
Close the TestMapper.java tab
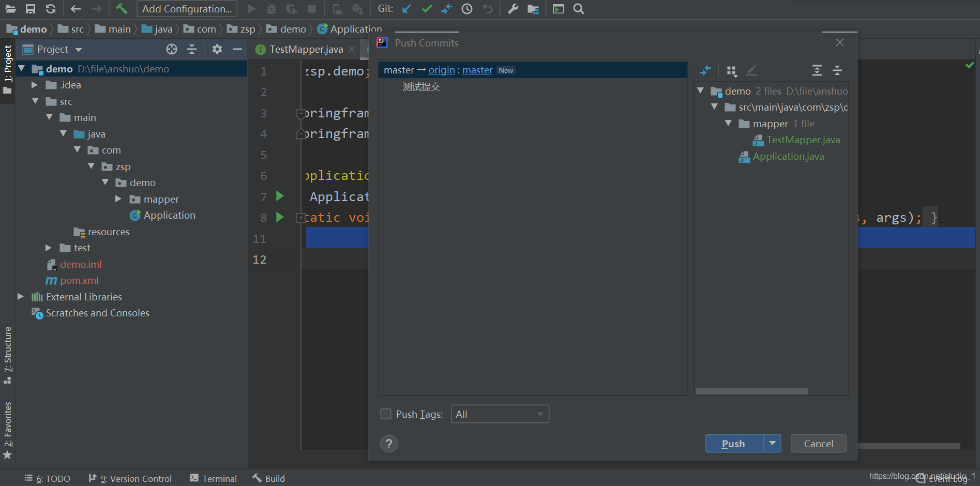click(352, 49)
